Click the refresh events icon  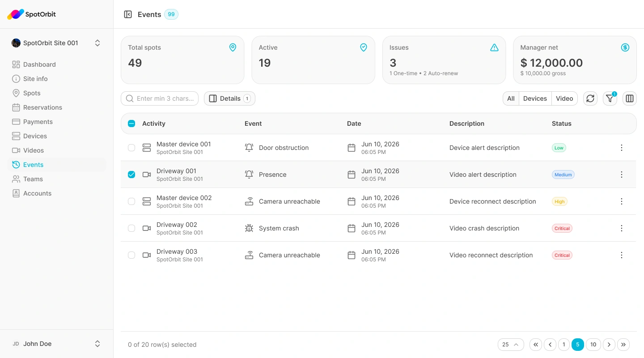[590, 98]
